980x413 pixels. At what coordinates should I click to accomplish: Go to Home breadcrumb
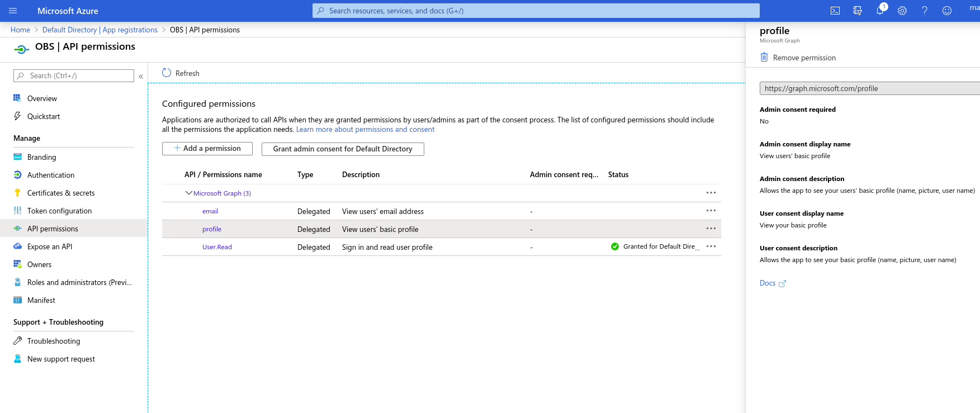20,30
